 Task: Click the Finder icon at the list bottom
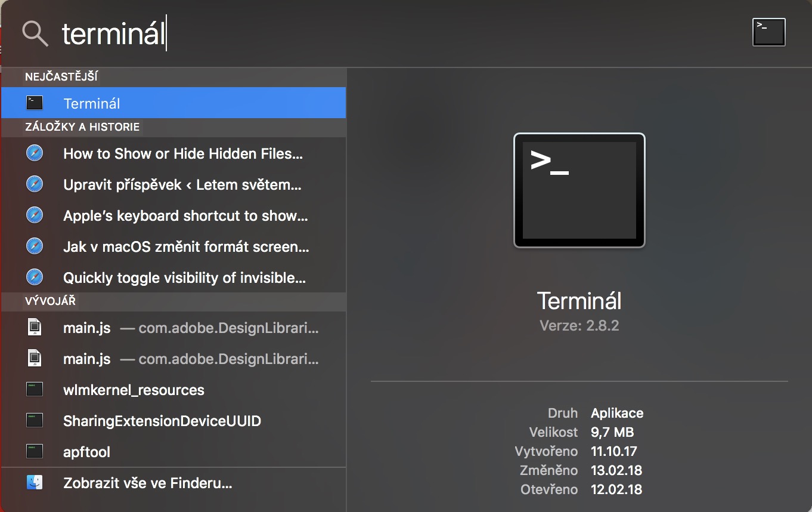click(x=35, y=483)
